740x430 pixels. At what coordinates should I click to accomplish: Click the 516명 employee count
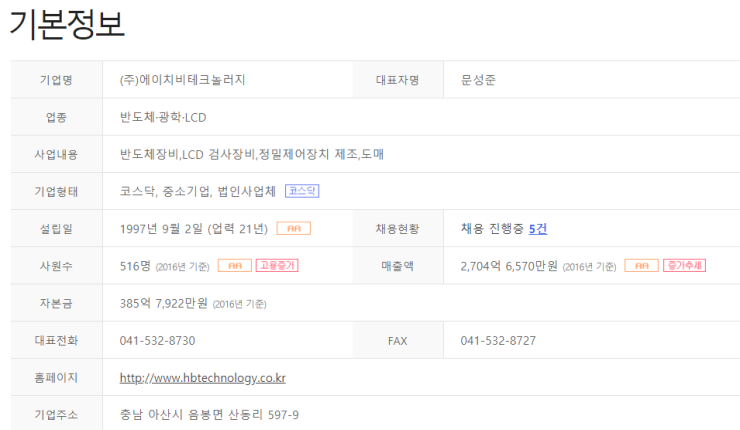[x=135, y=266]
